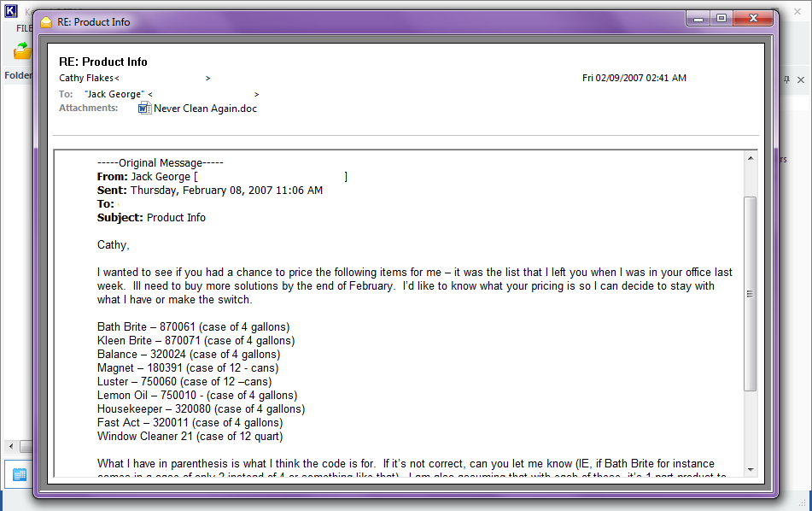
Task: Close the right panel in background window
Action: click(801, 79)
